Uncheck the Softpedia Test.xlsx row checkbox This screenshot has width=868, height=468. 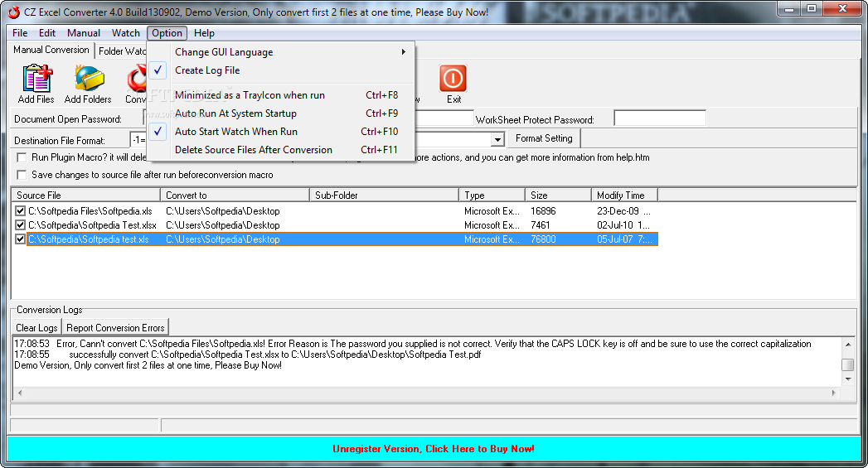(x=21, y=225)
